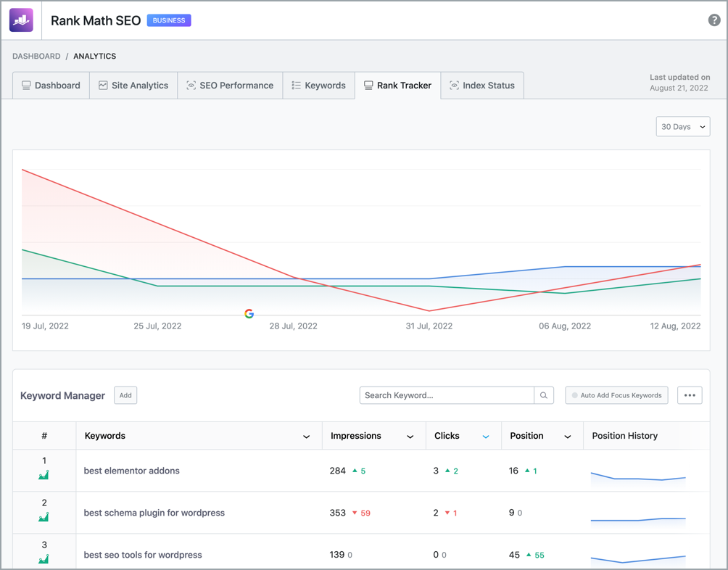Click the best schema plugin for wordpress keyword
The height and width of the screenshot is (570, 728).
click(x=154, y=513)
